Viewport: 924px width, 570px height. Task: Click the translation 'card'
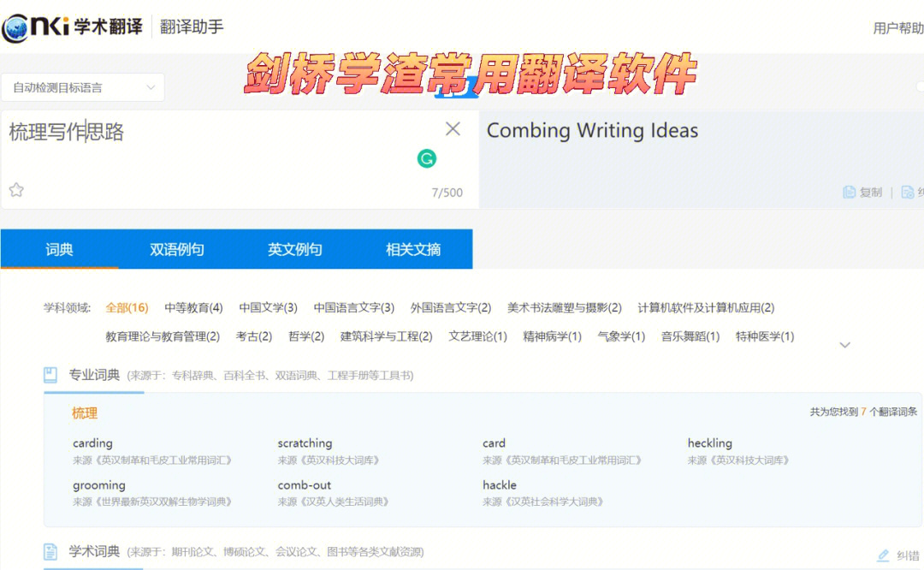pos(494,443)
